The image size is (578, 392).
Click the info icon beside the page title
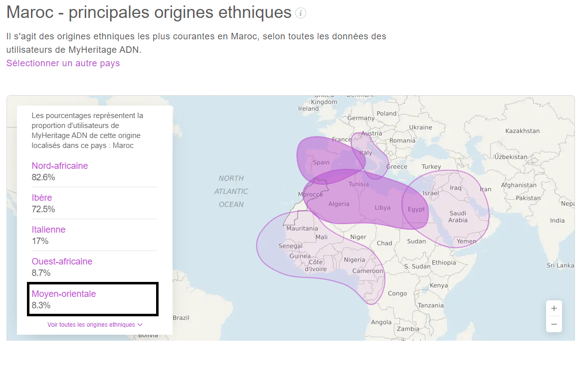(300, 13)
